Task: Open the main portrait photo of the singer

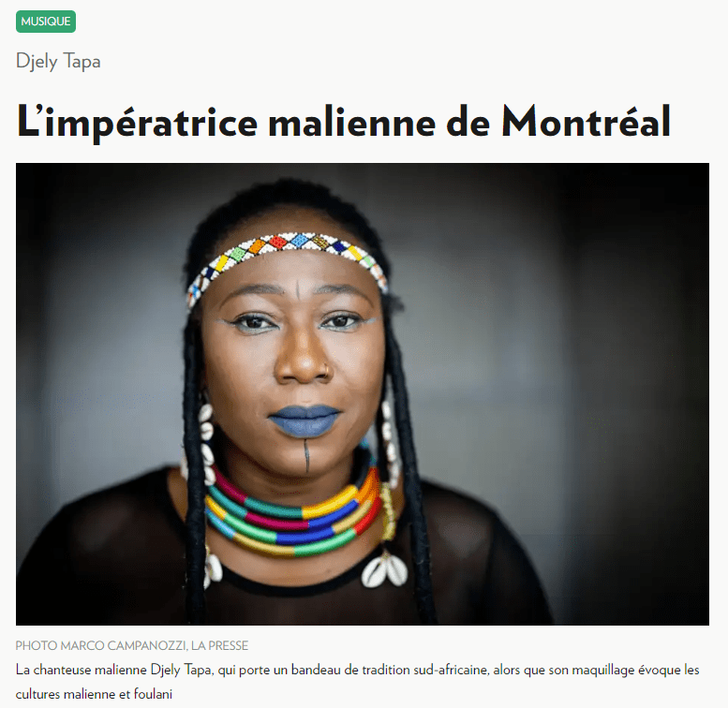Action: (x=363, y=394)
